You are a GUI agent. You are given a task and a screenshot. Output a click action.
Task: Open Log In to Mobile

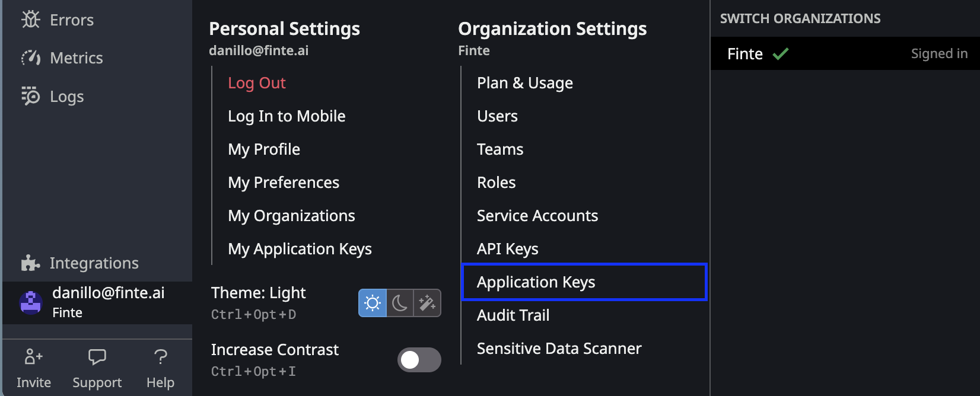pos(287,116)
